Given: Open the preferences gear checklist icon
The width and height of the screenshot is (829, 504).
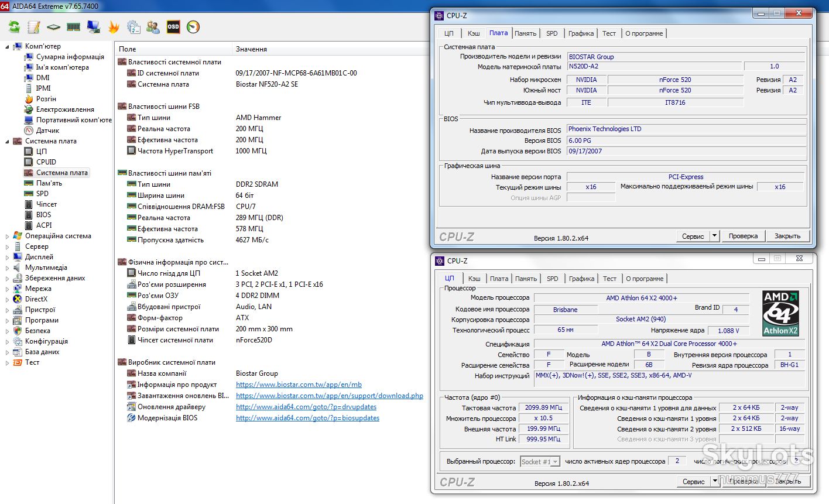Looking at the screenshot, I should 133,27.
